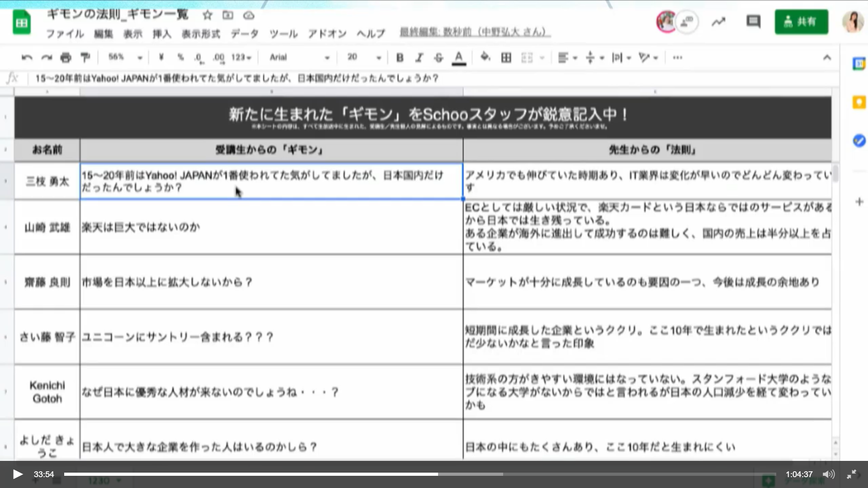Select the Kenichi Gotoh name cell

coord(47,392)
